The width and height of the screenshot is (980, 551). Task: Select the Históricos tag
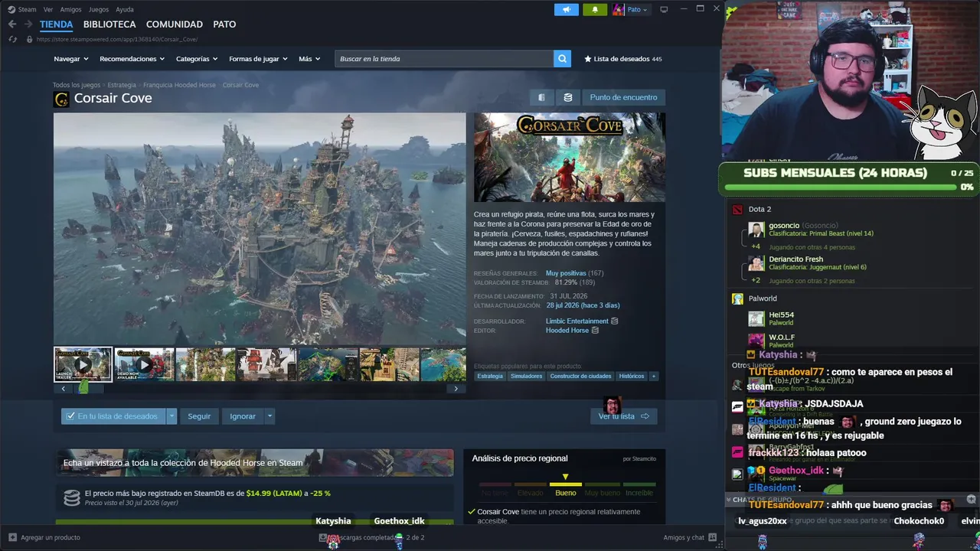point(632,377)
